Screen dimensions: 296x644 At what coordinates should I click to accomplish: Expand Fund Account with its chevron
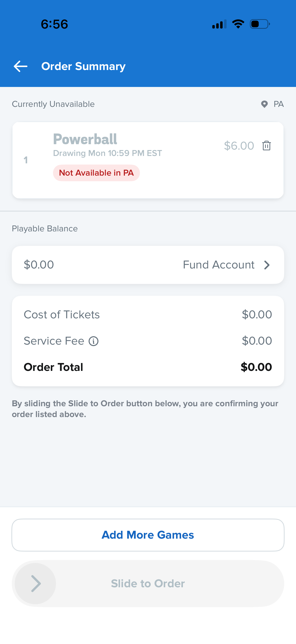point(267,265)
